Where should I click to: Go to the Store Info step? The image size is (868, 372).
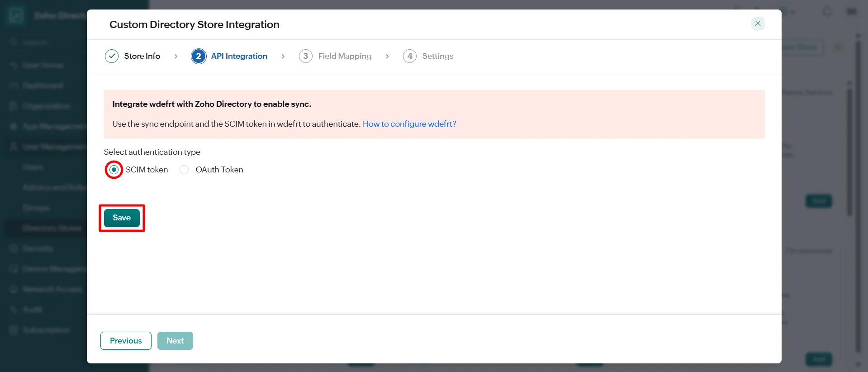click(142, 56)
